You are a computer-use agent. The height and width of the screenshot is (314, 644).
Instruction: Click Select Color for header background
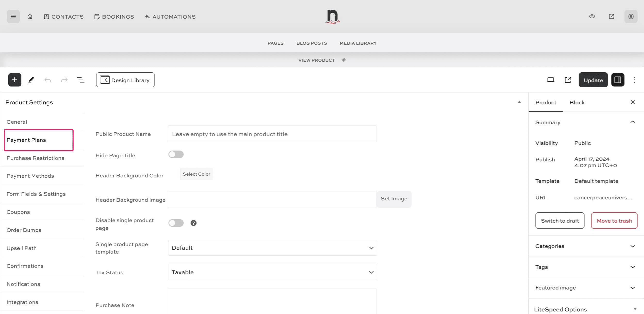tap(196, 174)
